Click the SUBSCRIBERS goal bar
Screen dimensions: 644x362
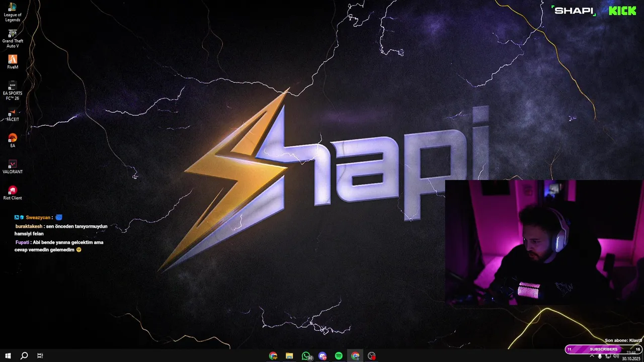click(x=604, y=349)
